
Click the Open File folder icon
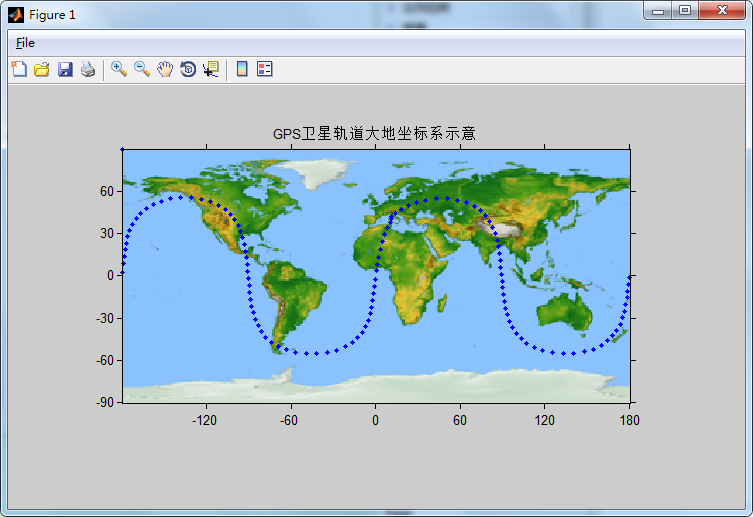42,69
